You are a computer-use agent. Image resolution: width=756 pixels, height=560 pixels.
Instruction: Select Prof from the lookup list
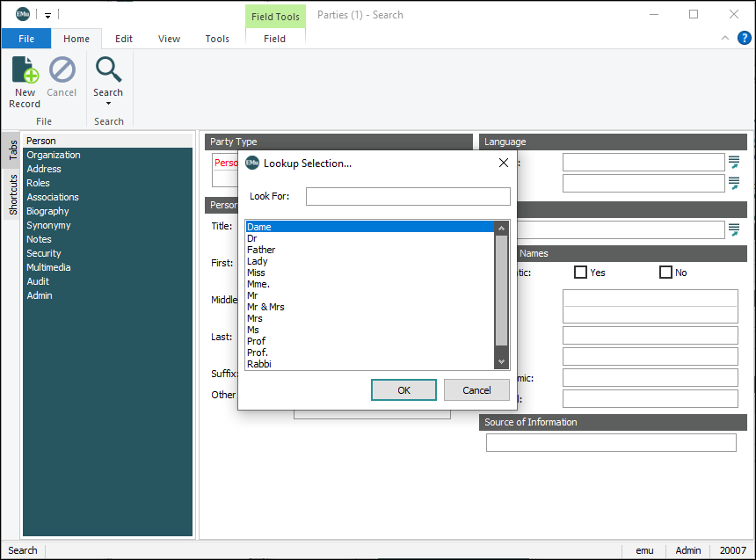(256, 341)
